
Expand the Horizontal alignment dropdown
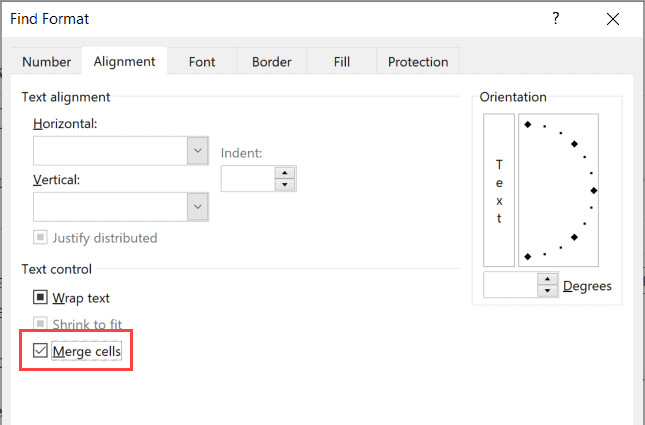point(197,151)
